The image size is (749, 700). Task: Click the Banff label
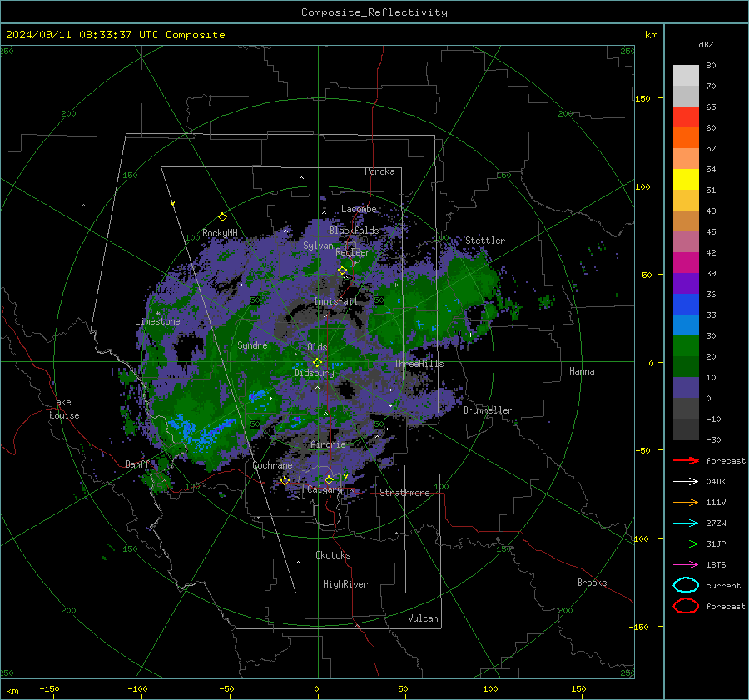point(137,464)
